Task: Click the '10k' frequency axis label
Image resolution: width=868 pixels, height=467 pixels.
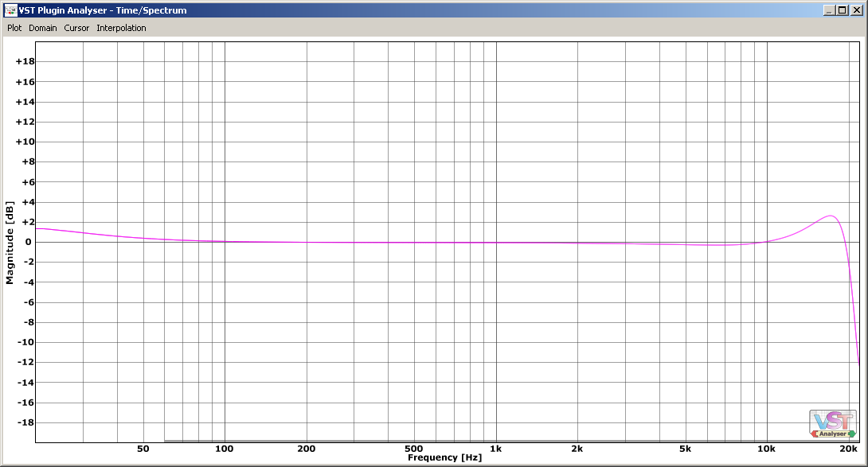Action: (766, 449)
